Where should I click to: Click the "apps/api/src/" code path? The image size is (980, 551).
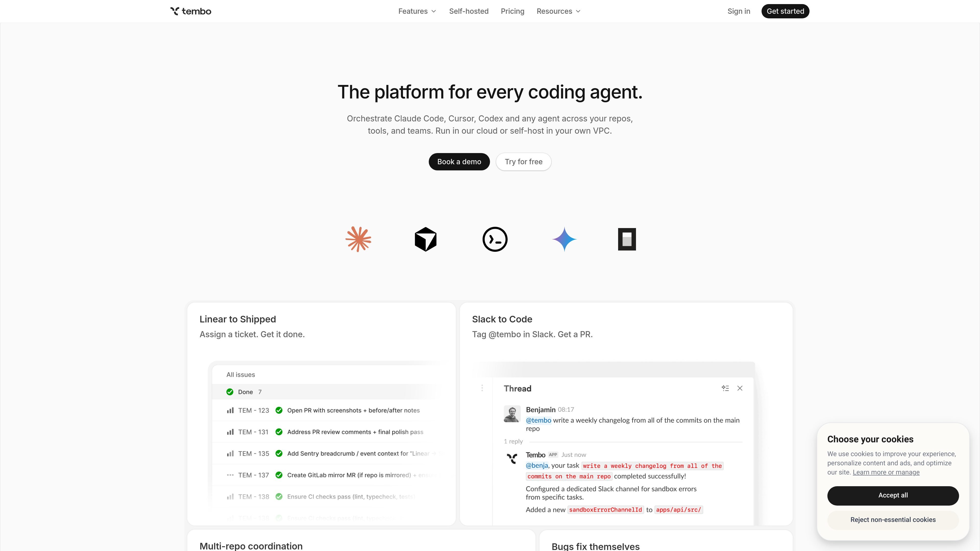(x=679, y=510)
